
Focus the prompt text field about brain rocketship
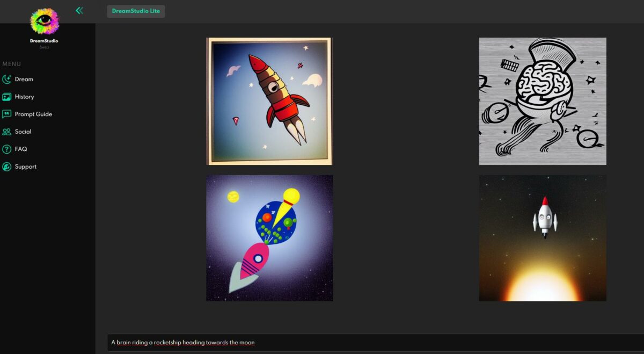coord(370,342)
